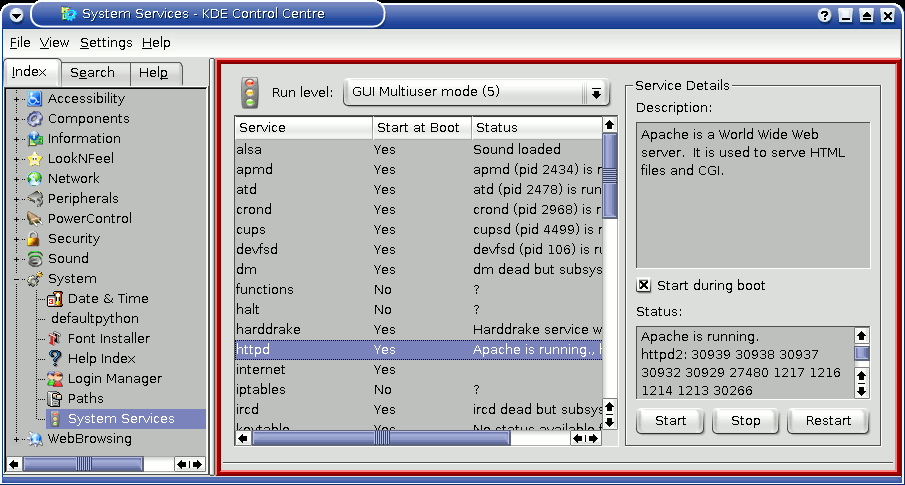Select the iptables service row
The image size is (905, 485).
pyautogui.click(x=418, y=390)
